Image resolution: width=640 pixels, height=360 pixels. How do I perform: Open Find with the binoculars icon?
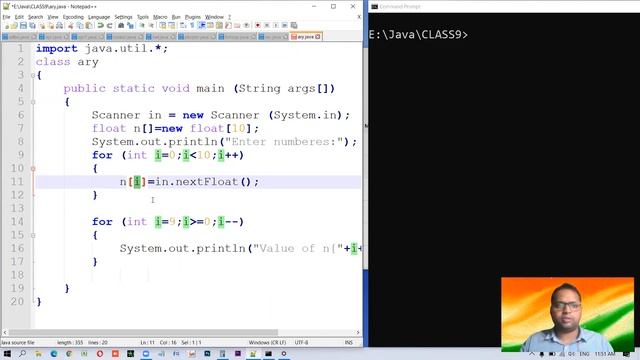click(x=120, y=25)
